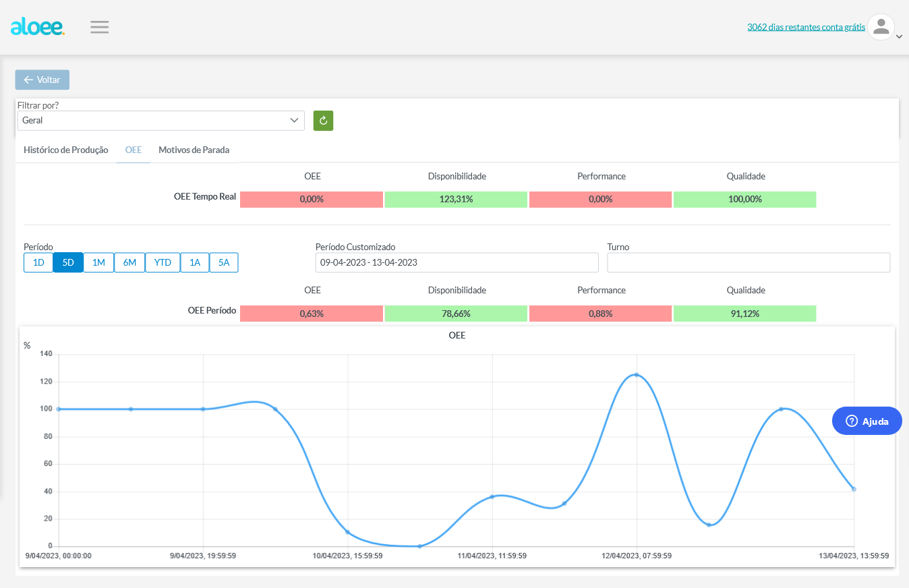
Task: Select the 1A period
Action: tap(195, 262)
